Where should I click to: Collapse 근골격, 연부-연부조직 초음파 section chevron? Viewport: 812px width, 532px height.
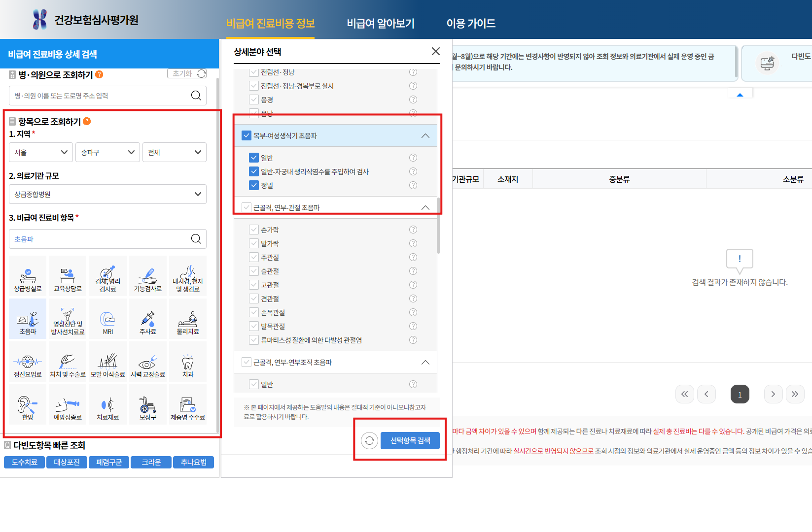click(425, 362)
